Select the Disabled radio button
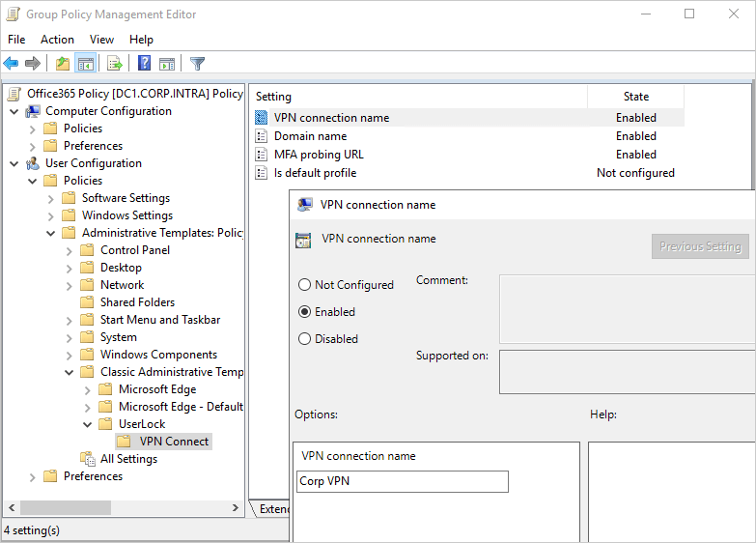The width and height of the screenshot is (756, 543). coord(305,339)
